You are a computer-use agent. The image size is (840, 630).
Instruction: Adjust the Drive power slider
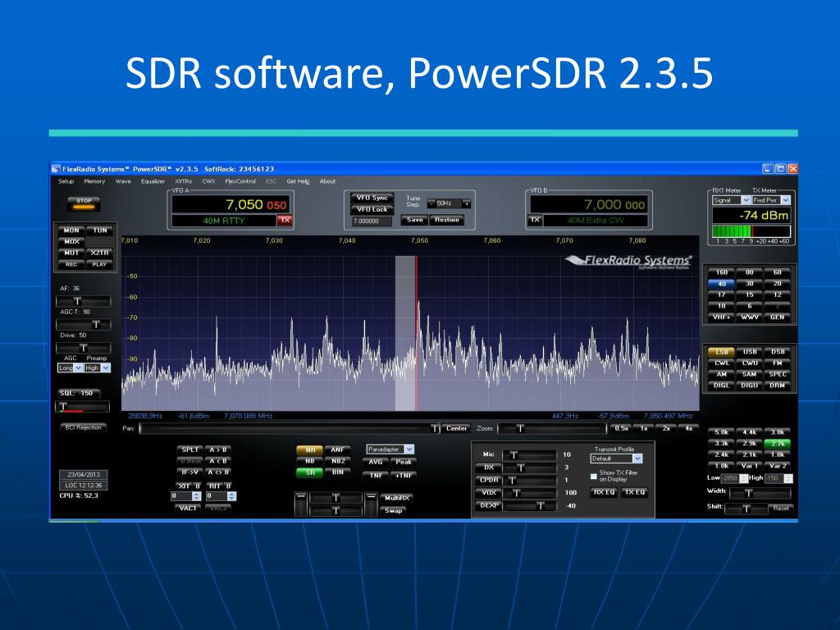[83, 348]
